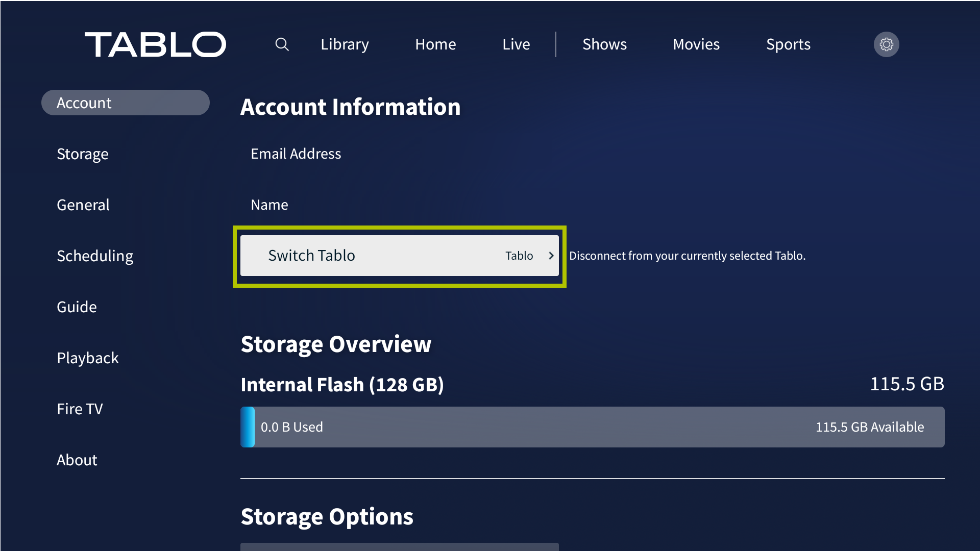
Task: Open General settings in the sidebar
Action: [x=83, y=205]
